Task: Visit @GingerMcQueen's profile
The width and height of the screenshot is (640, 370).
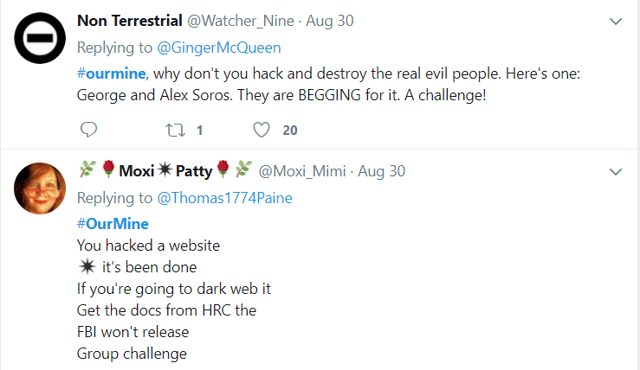Action: click(219, 48)
